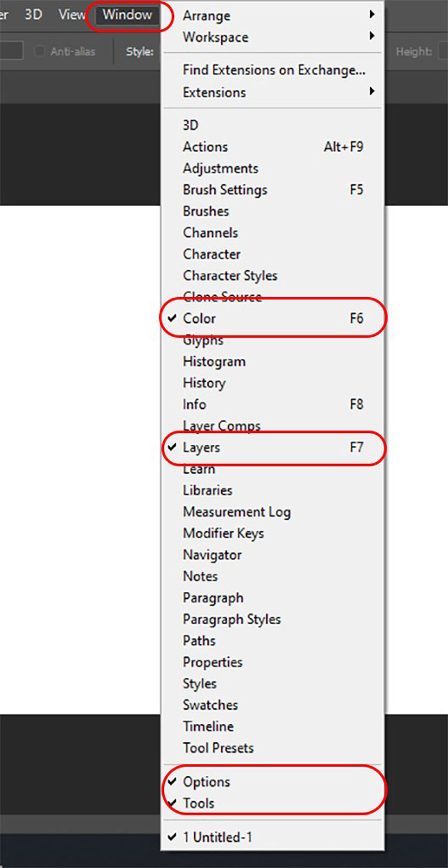Open the Timeline panel
The image size is (448, 868).
[272, 726]
